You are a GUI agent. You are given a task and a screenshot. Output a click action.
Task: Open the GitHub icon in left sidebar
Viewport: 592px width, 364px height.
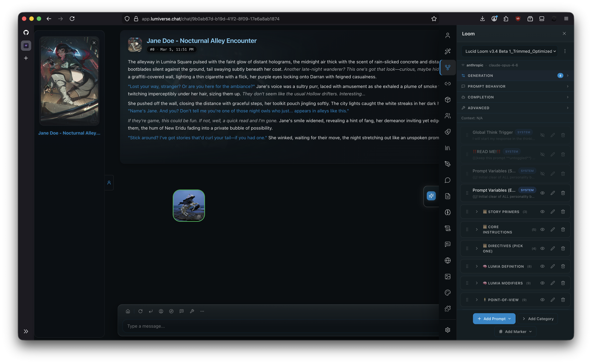[x=26, y=32]
